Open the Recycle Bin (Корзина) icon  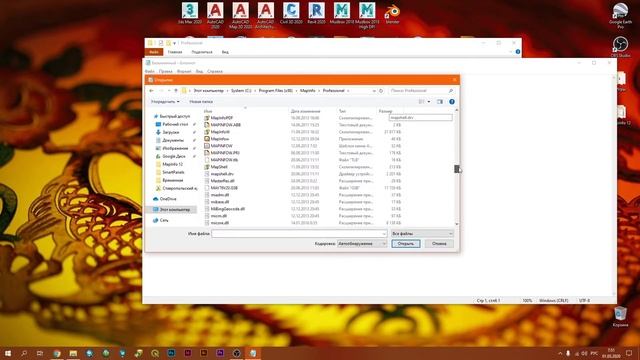point(620,317)
